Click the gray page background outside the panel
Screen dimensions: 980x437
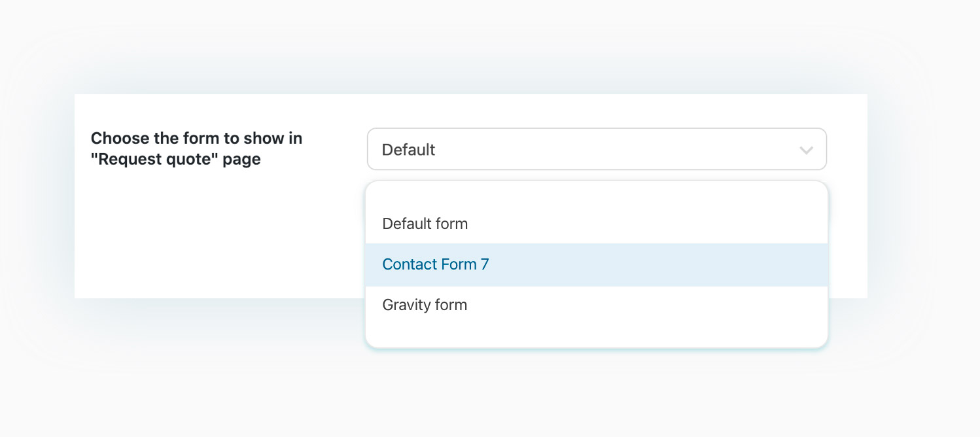pos(491,399)
